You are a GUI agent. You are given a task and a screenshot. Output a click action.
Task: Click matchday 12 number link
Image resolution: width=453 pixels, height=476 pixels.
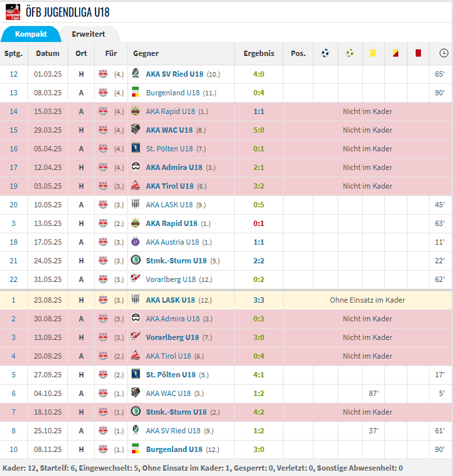[13, 74]
